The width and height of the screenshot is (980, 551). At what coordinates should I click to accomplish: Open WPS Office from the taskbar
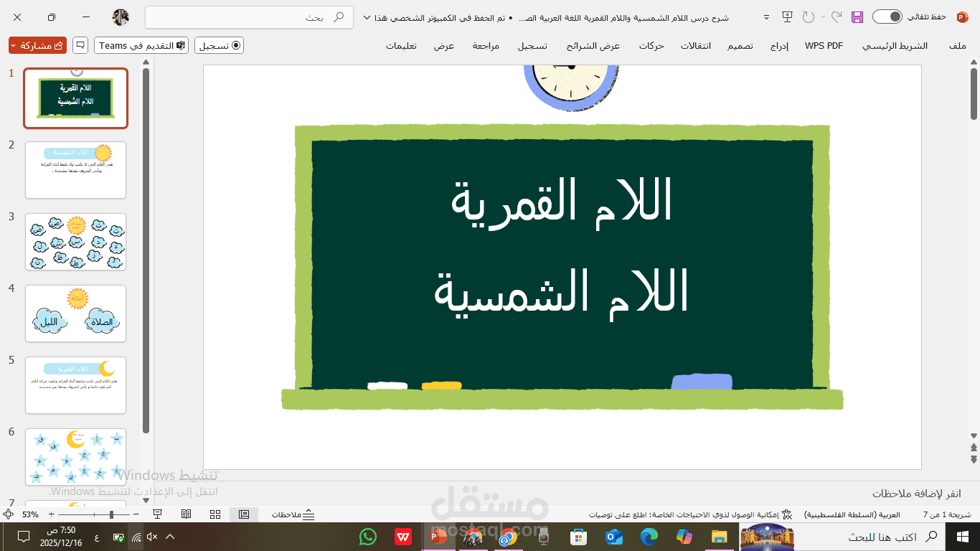click(403, 537)
